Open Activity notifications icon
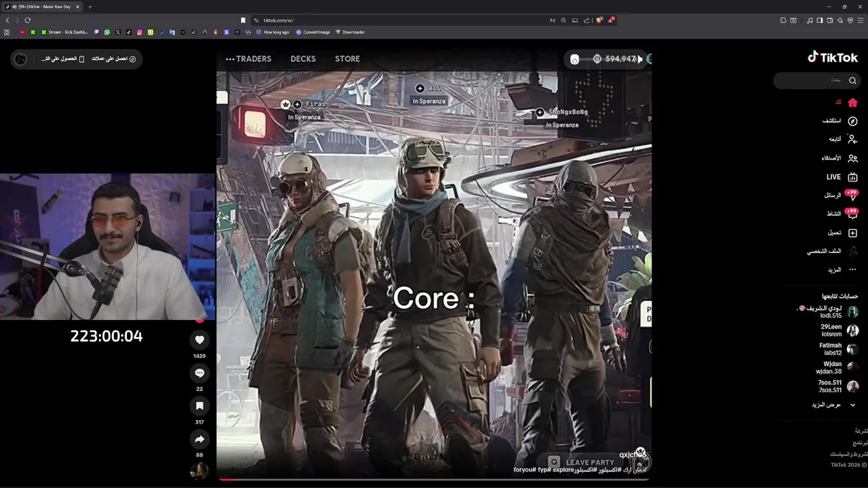The image size is (868, 488). click(852, 213)
